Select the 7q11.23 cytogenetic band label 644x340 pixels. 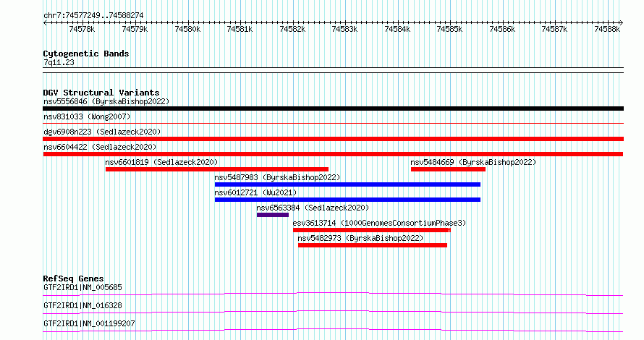pos(59,62)
